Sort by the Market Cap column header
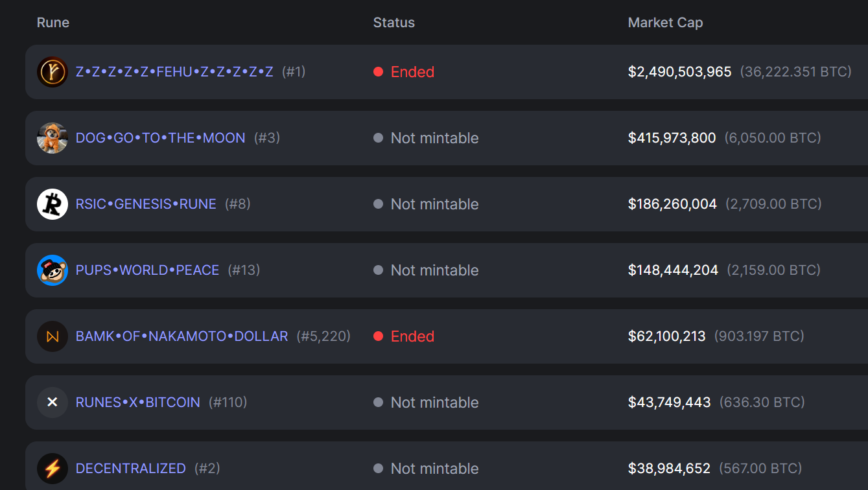Image resolution: width=868 pixels, height=490 pixels. point(665,23)
